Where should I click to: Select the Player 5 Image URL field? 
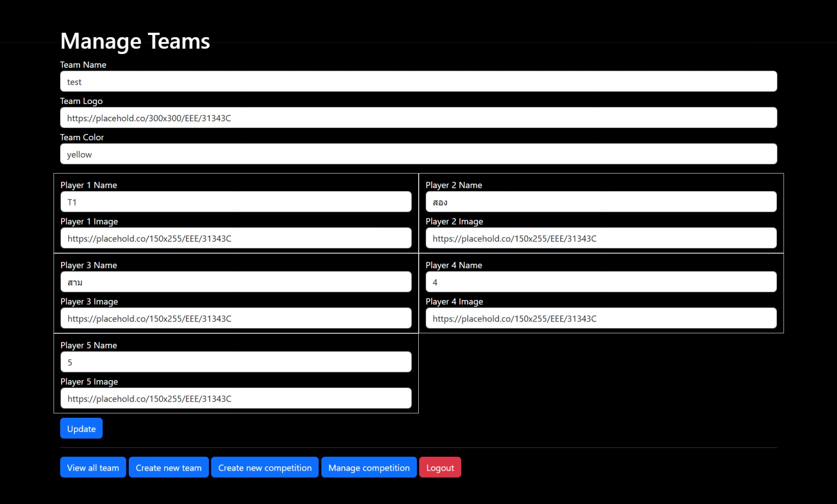coord(236,398)
